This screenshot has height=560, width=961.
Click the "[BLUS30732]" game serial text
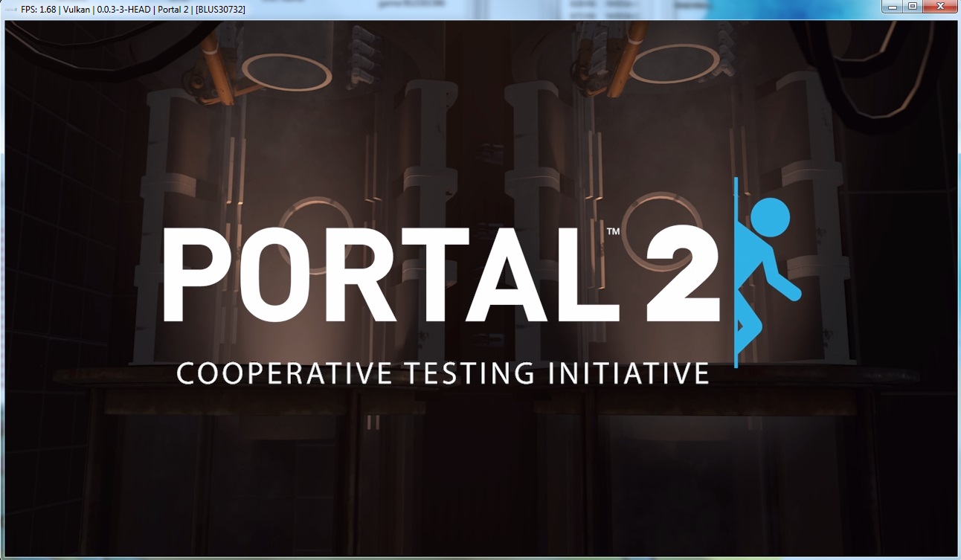click(x=220, y=10)
